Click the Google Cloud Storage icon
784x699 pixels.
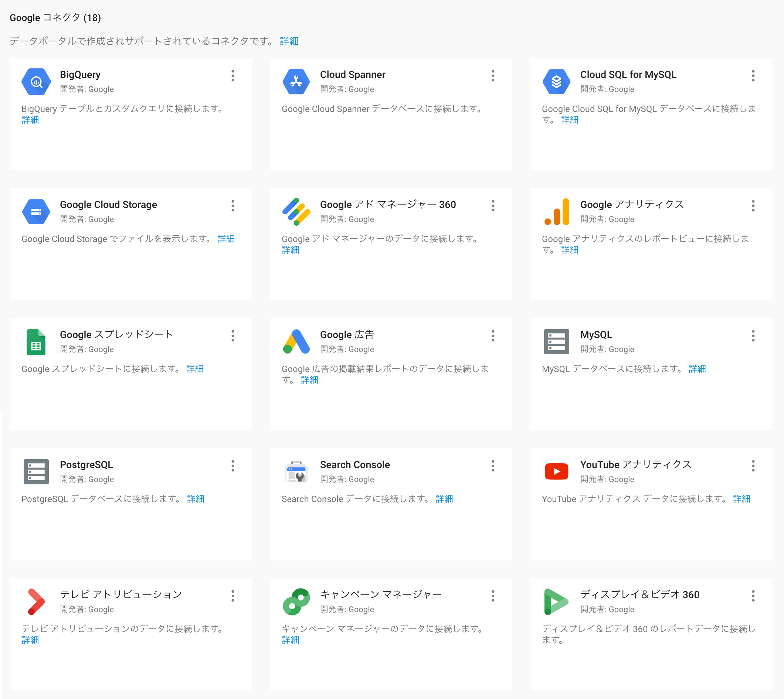(x=36, y=212)
